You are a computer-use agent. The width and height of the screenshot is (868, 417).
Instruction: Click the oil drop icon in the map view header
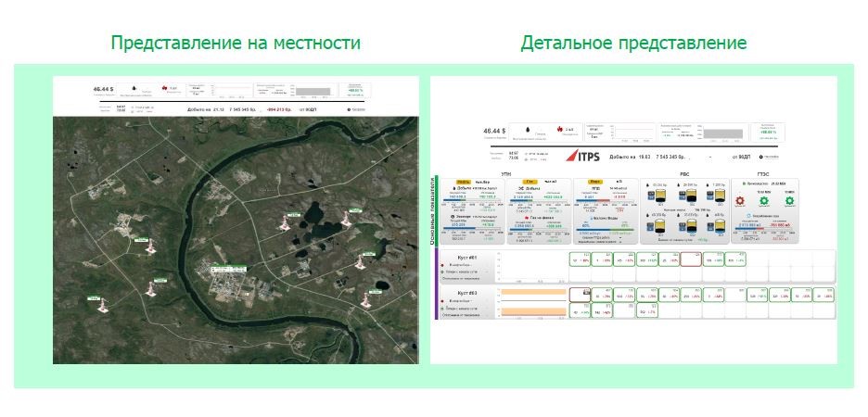click(133, 87)
